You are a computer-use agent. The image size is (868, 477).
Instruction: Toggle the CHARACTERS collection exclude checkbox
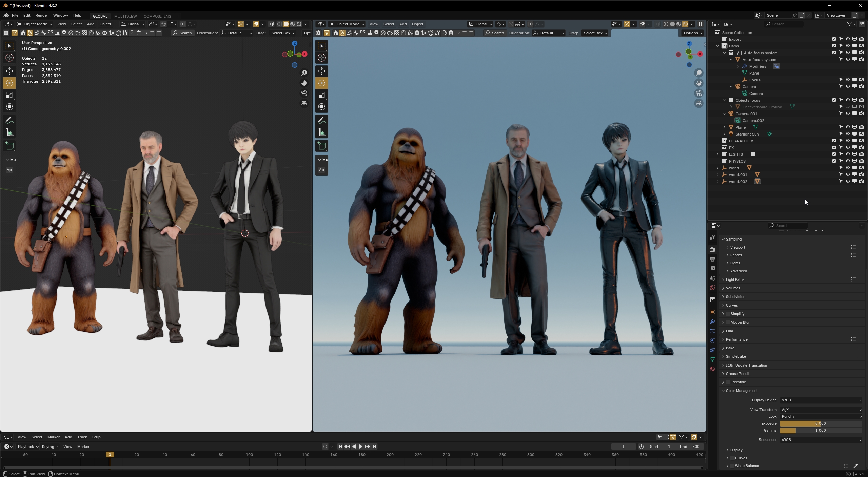click(x=834, y=141)
